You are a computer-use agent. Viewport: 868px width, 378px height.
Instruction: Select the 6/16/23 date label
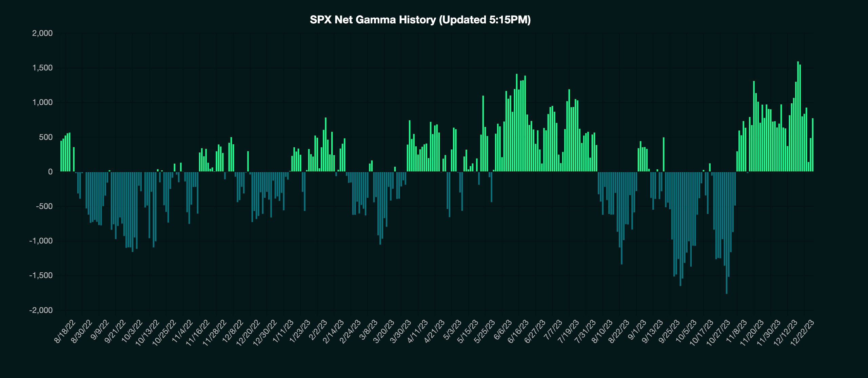(x=518, y=332)
